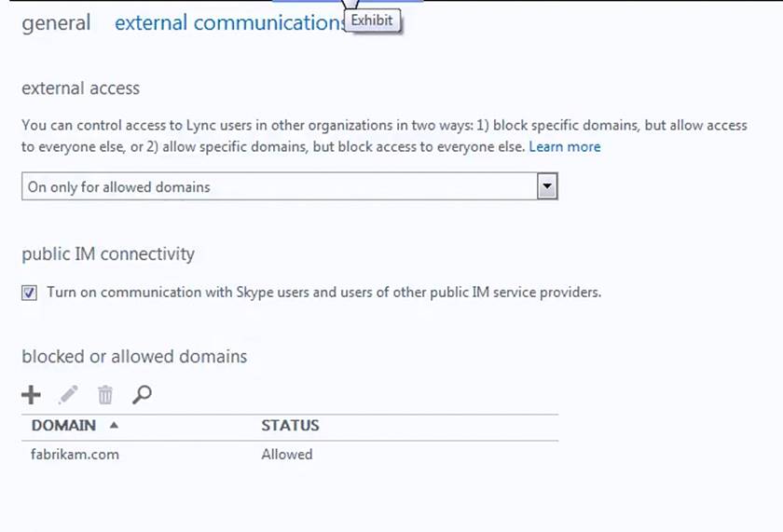Click the STATUS column header
The image size is (783, 532).
290,426
